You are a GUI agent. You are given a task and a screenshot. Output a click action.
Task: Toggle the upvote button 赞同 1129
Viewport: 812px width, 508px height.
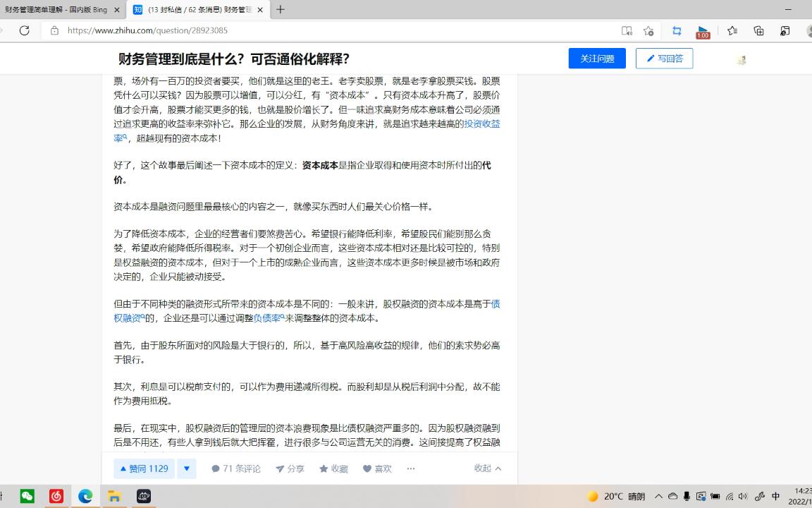click(143, 468)
